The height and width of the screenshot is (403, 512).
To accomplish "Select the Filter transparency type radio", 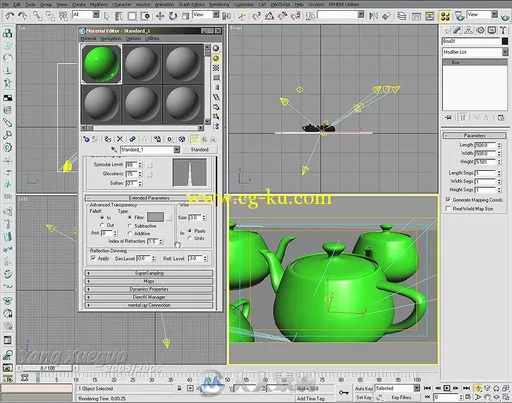I will tap(130, 217).
